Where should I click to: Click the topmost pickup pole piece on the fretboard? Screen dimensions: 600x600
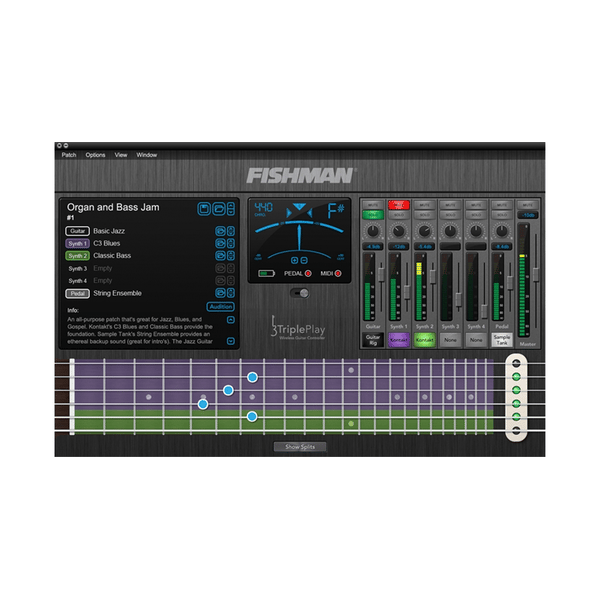(x=516, y=363)
